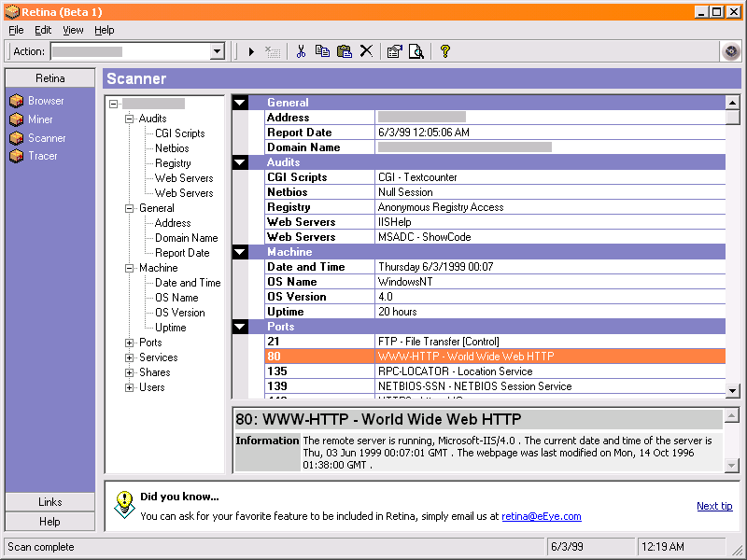Collapse the General section black triangle
The width and height of the screenshot is (747, 560).
[x=241, y=103]
